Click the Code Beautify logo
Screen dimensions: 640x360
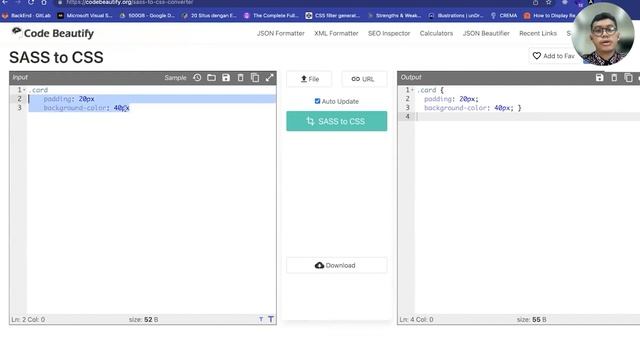point(53,33)
